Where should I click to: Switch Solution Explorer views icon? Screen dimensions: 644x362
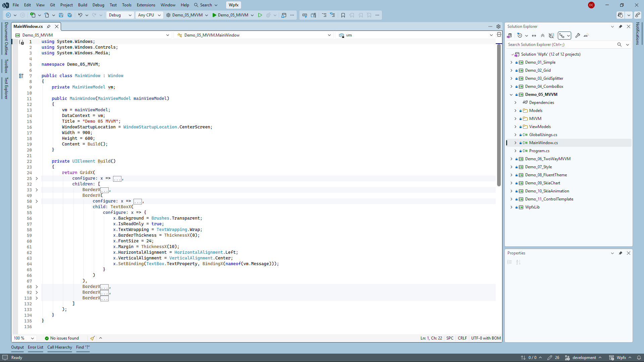click(509, 36)
